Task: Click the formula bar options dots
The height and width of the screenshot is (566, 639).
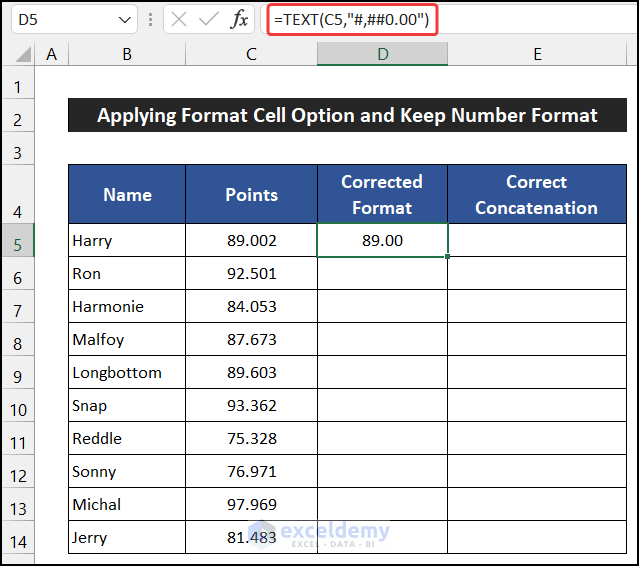Action: click(x=150, y=20)
